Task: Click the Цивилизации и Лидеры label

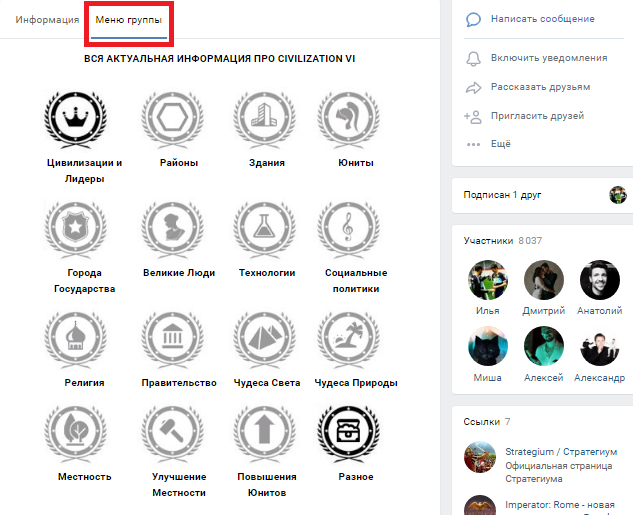Action: [x=84, y=171]
